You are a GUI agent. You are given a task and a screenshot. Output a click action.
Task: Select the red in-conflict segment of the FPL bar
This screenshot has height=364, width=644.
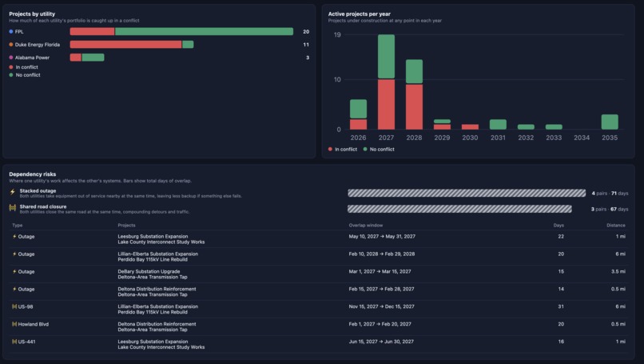(93, 32)
